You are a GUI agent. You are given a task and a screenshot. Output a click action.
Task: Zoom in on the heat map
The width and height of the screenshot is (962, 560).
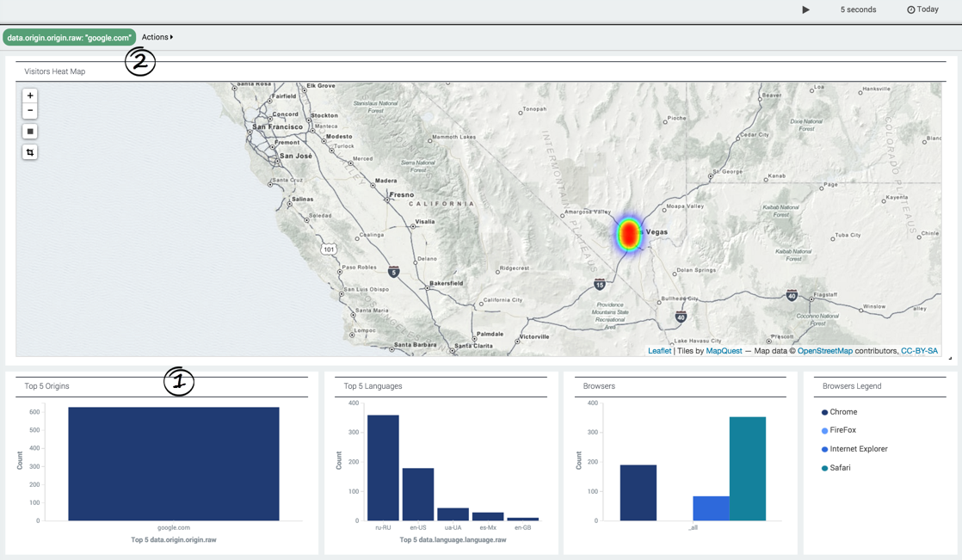point(30,95)
